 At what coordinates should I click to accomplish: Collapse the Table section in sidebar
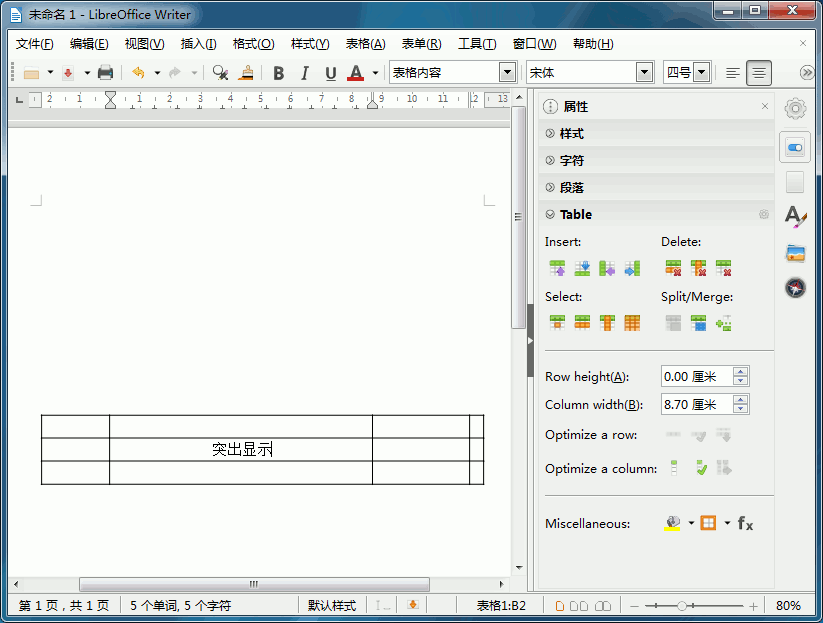click(x=550, y=214)
